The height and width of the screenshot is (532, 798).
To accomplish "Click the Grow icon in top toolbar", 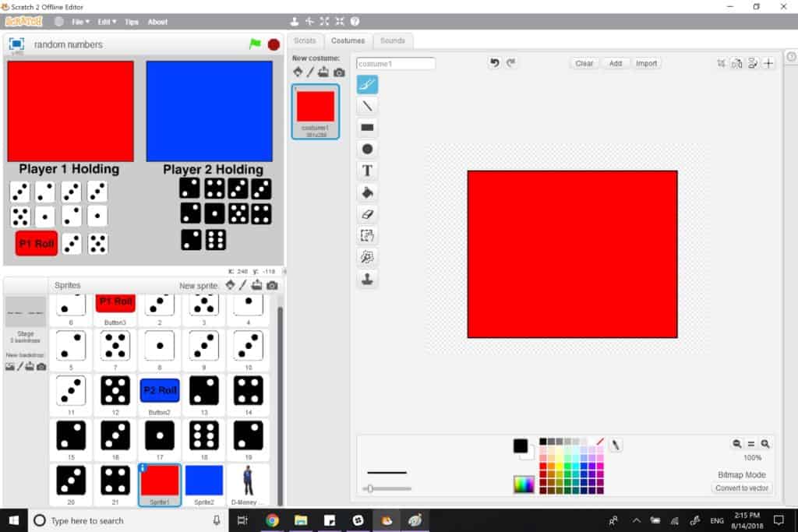I will coord(324,21).
